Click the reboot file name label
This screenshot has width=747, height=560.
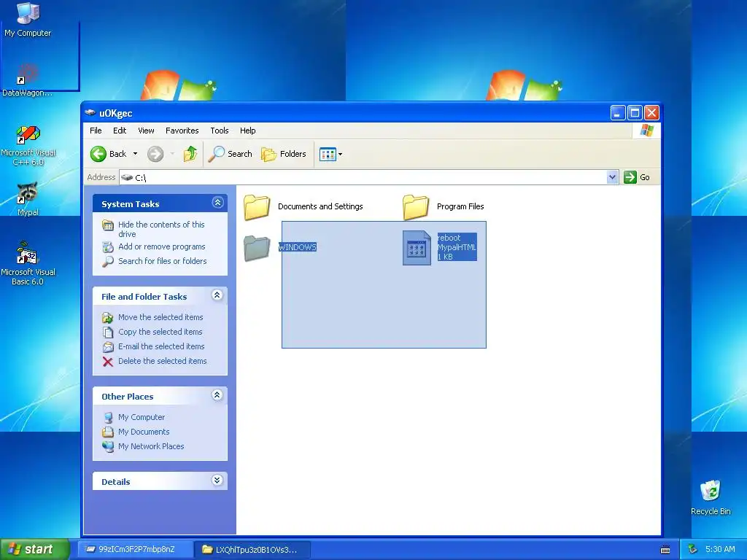(449, 238)
